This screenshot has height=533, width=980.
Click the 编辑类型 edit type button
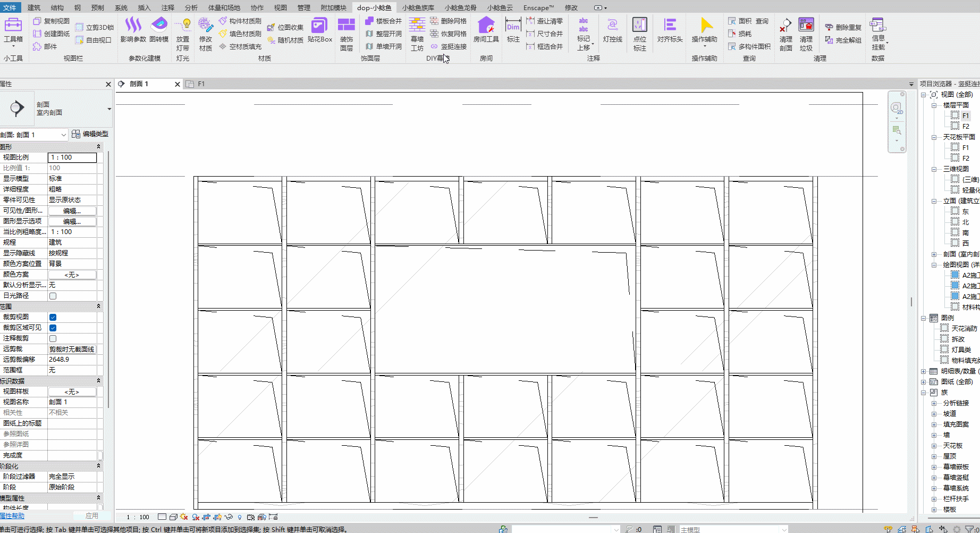(x=90, y=134)
